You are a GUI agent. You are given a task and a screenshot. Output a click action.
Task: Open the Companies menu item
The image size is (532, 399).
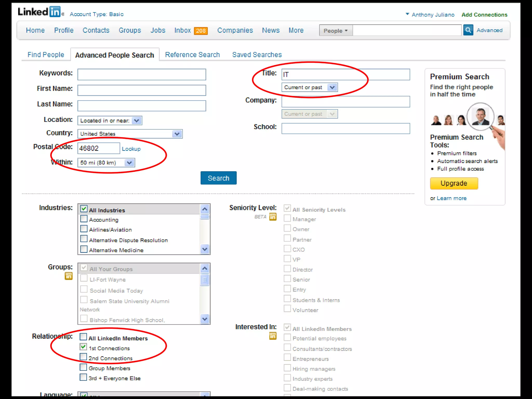(x=235, y=30)
